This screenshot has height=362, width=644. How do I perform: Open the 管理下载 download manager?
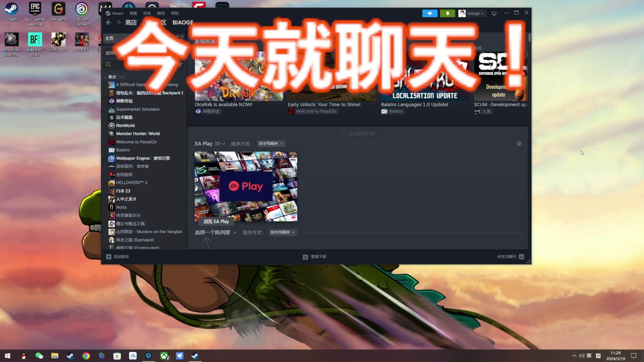click(314, 257)
